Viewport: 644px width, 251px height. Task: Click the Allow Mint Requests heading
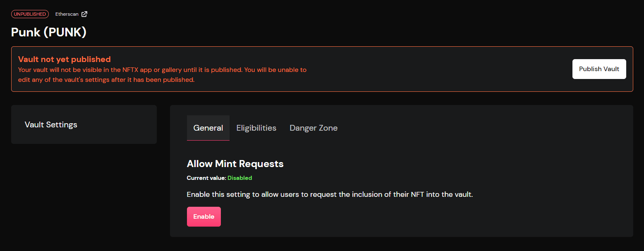click(x=235, y=164)
